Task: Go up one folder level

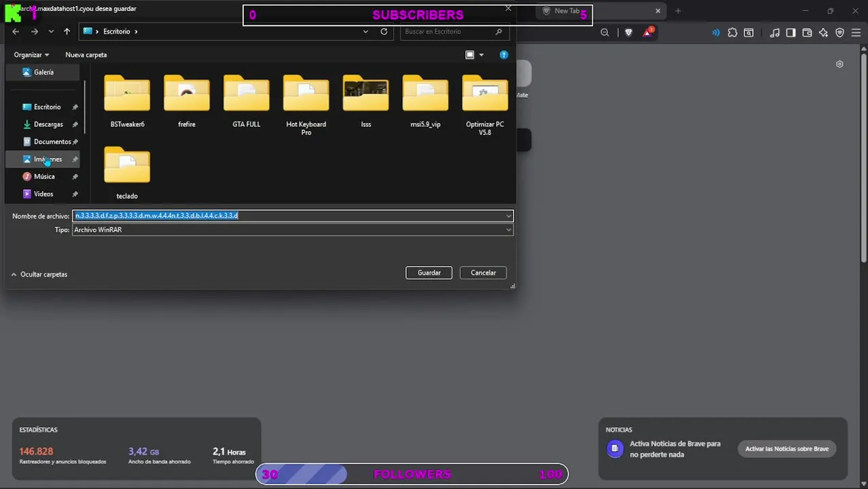Action: coord(67,31)
